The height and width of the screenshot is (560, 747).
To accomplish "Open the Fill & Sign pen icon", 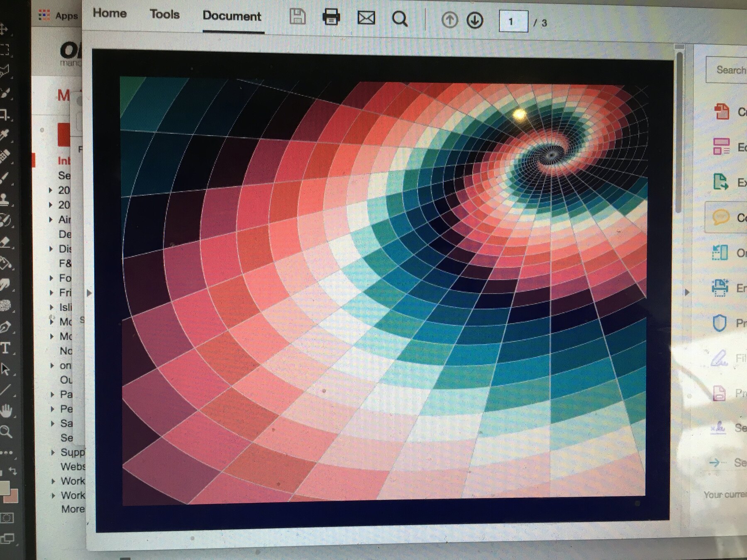I will pos(719,358).
